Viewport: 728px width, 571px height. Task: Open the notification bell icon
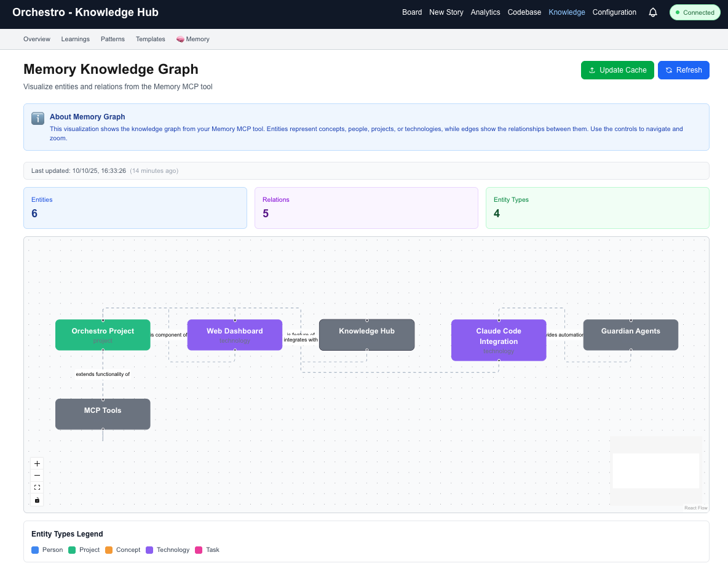652,12
